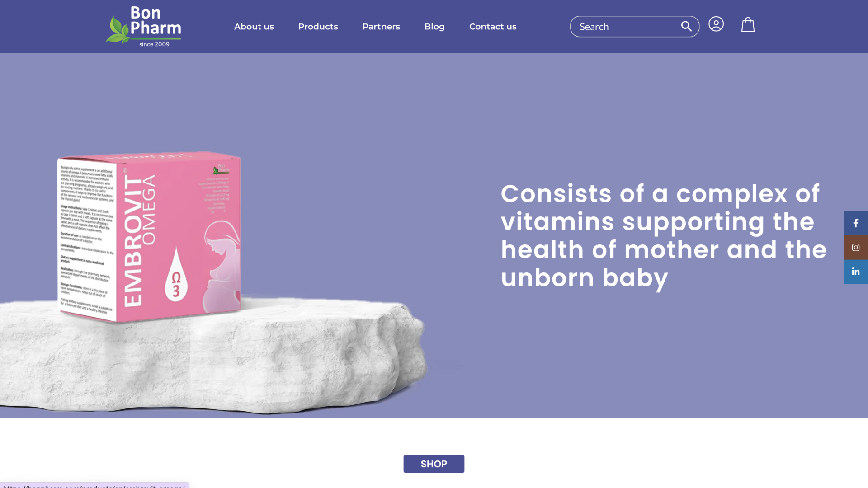
Task: Open the Contact us page
Action: (x=493, y=27)
